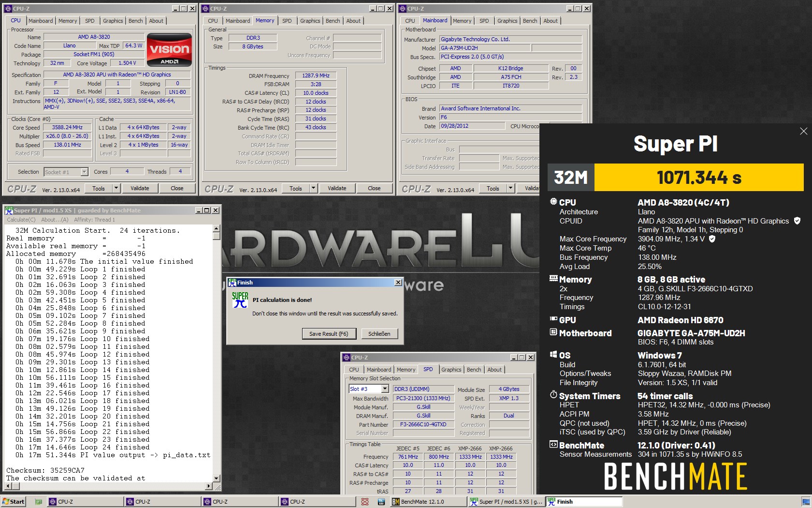Click Tools button in CPU-Z Memory window
This screenshot has height=508, width=812.
(x=296, y=188)
